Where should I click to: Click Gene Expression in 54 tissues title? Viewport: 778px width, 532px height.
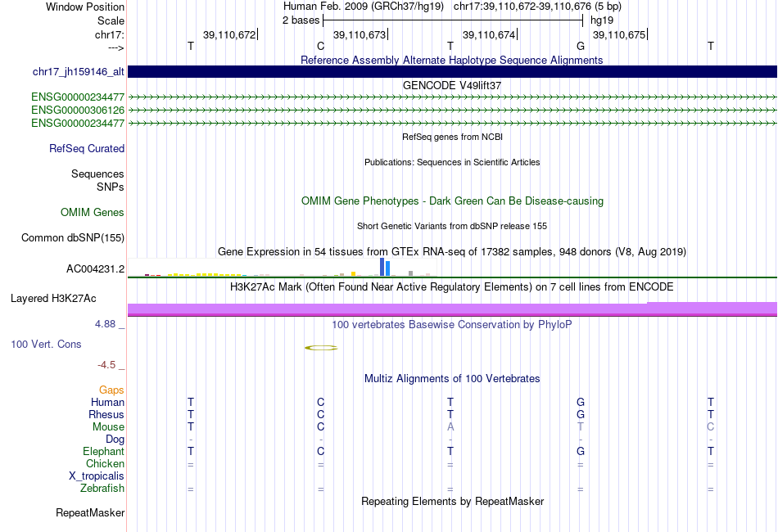[452, 252]
